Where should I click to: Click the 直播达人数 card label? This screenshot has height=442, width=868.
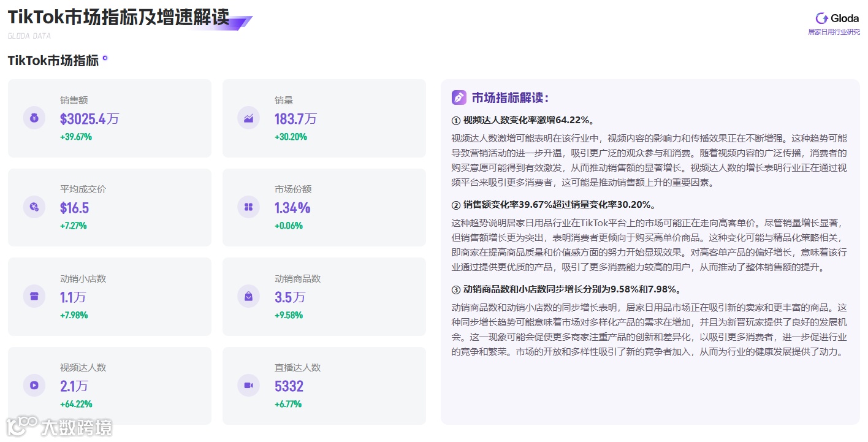click(x=297, y=367)
